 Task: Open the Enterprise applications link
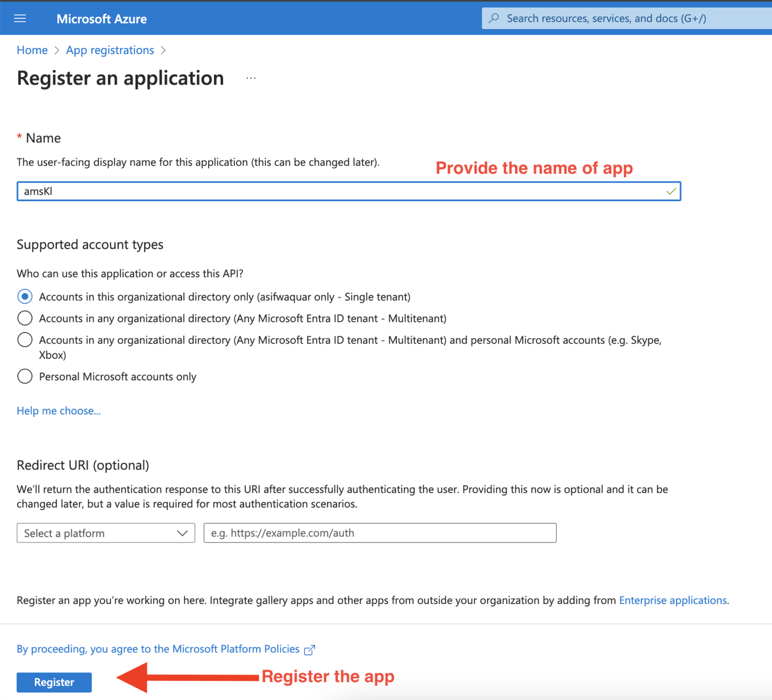point(672,600)
